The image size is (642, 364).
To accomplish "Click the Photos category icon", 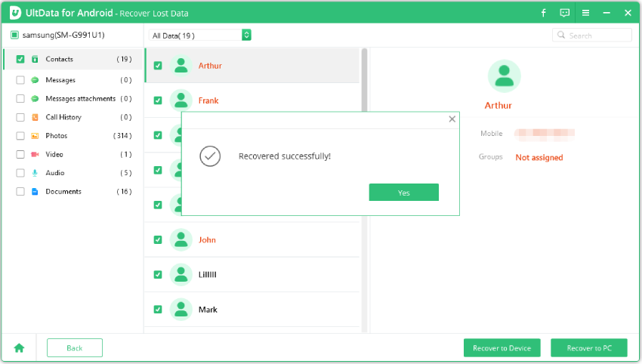I will [x=35, y=136].
